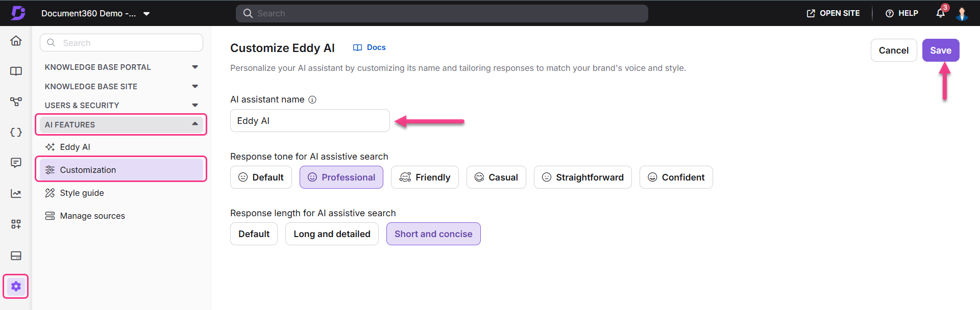980x310 pixels.
Task: Click the top global Search bar
Action: (442, 13)
